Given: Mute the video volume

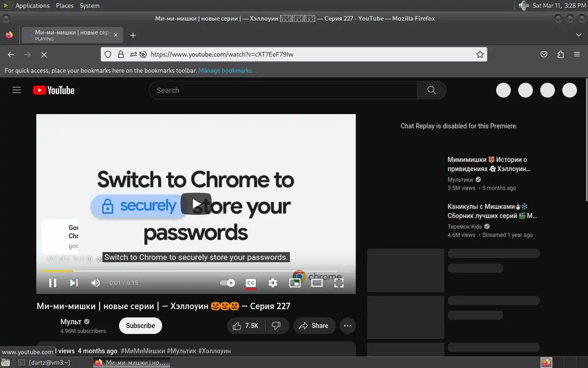Looking at the screenshot, I should click(x=95, y=283).
